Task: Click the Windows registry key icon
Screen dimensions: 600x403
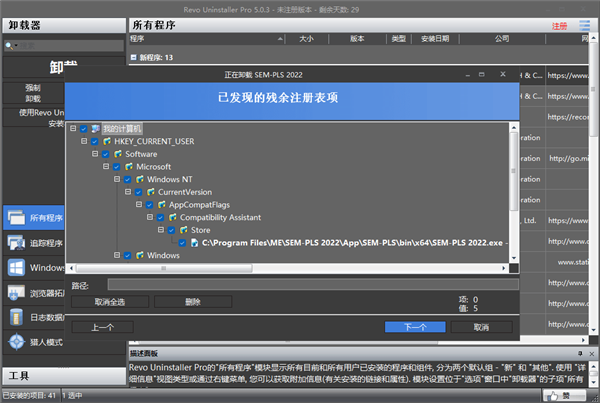Action: coord(140,255)
